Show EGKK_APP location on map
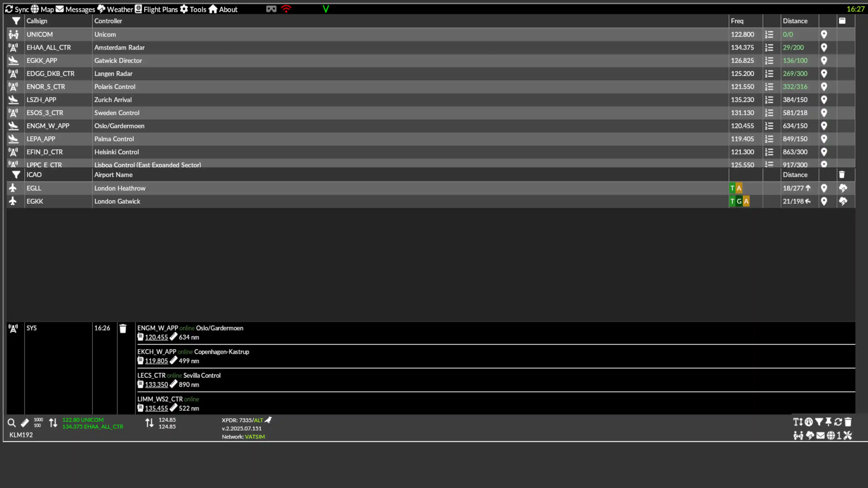868x488 pixels. click(x=824, y=61)
